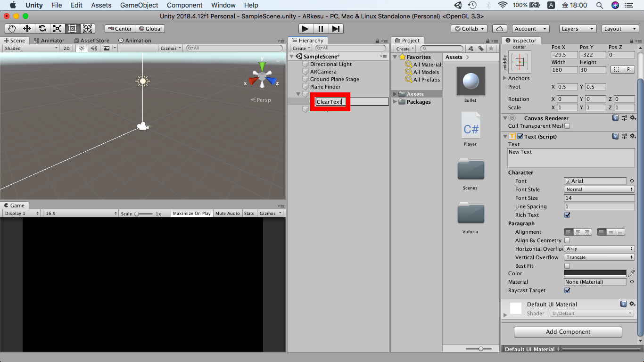Screen dimensions: 644x362
Task: Toggle Maximize On Play
Action: (192, 214)
